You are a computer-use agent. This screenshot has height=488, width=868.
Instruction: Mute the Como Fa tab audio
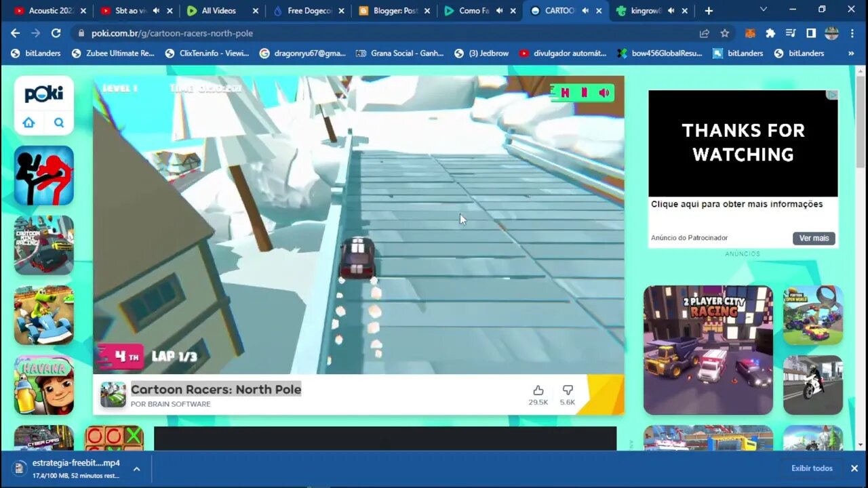(x=499, y=11)
